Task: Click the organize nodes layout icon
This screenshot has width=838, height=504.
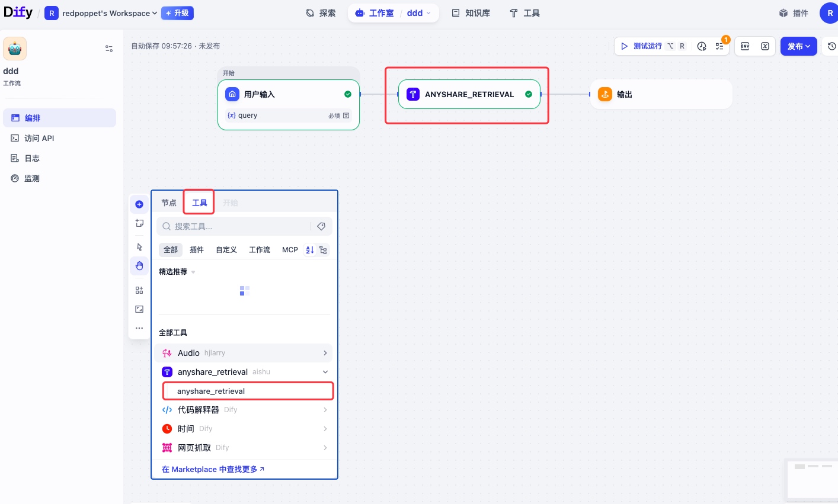Action: point(139,290)
